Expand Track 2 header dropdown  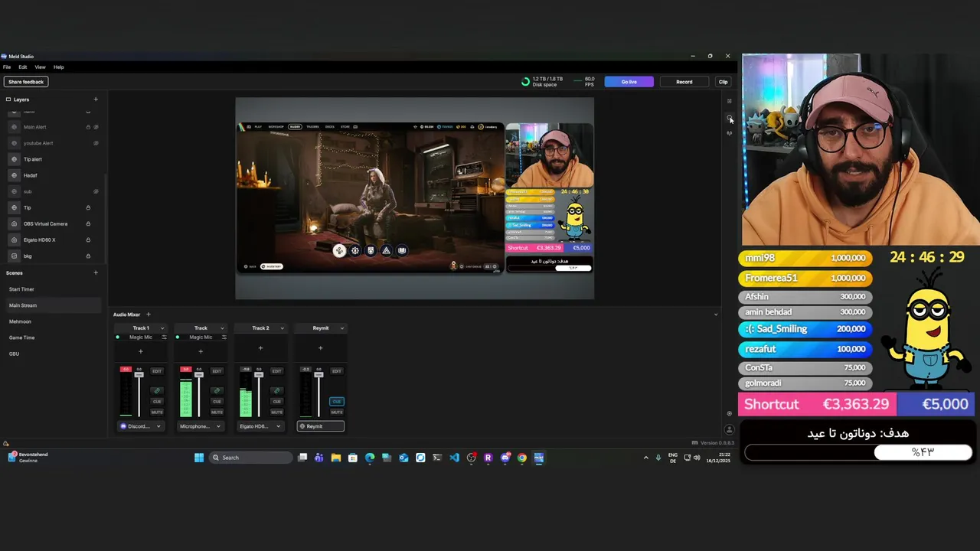[282, 328]
